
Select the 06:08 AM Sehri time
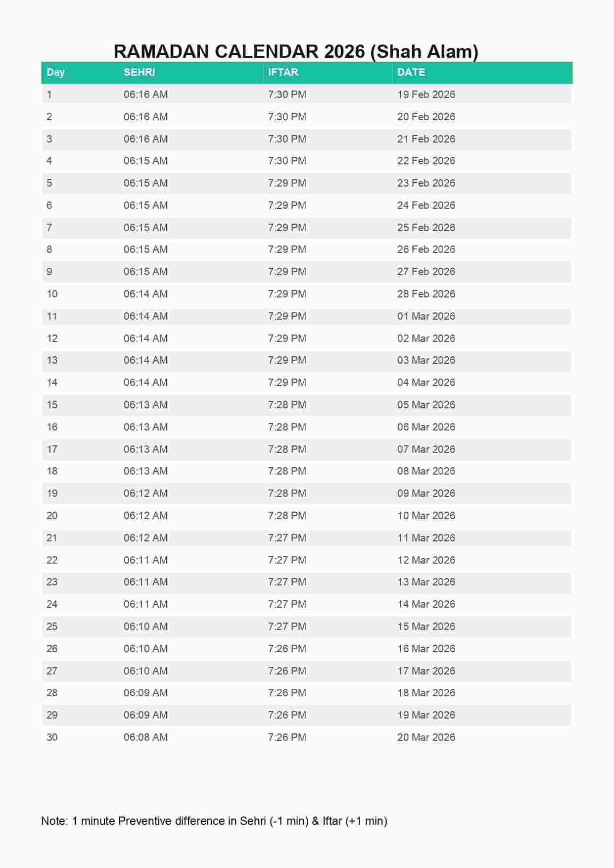(145, 737)
